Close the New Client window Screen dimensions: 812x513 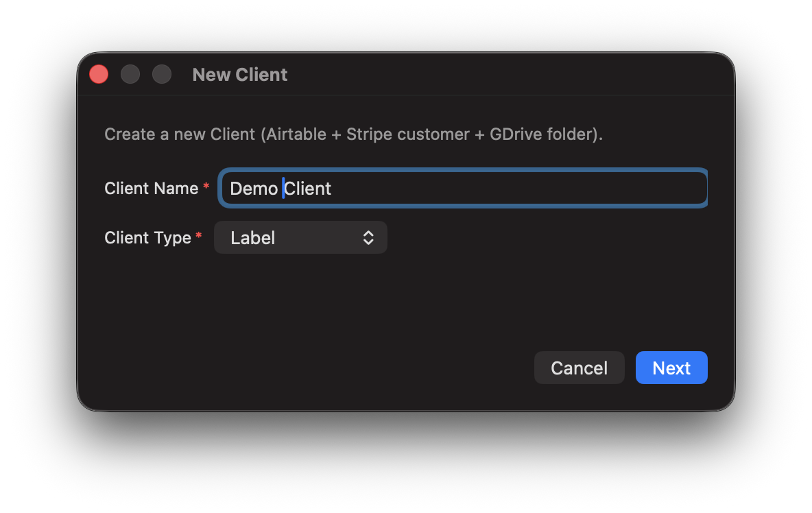tap(99, 74)
